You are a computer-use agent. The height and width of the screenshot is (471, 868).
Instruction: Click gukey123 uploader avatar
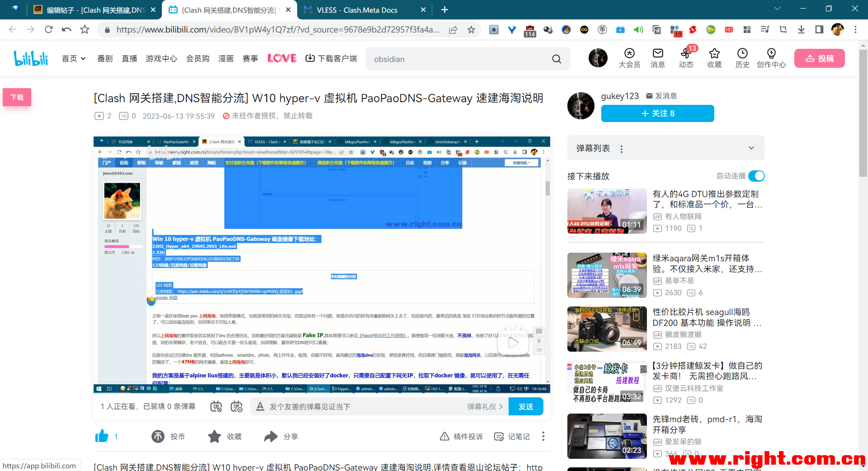(x=581, y=106)
